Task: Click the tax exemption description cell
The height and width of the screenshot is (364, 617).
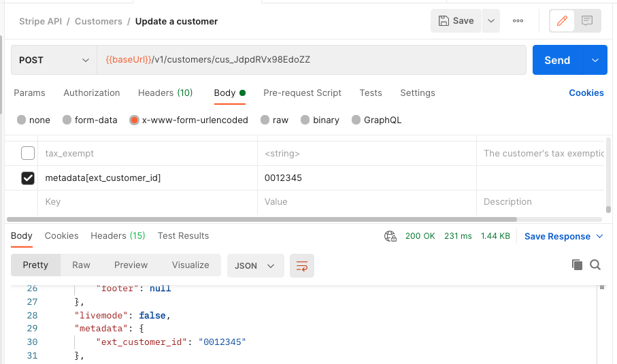Action: (540, 154)
